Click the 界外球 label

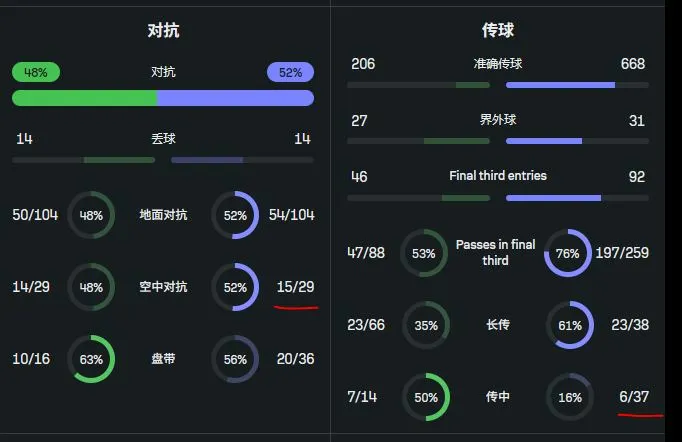pos(497,120)
